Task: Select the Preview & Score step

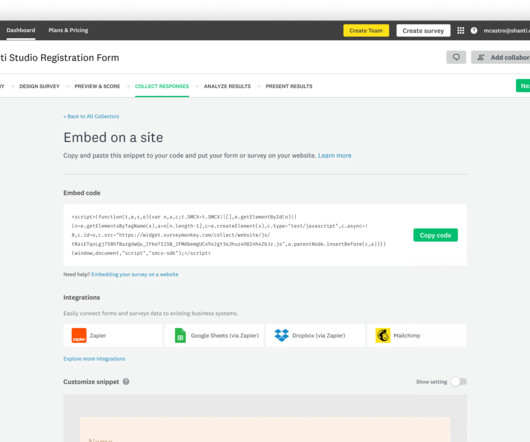Action: click(97, 86)
